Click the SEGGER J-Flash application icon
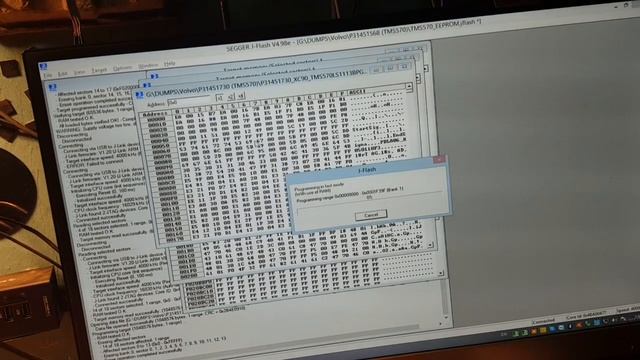The height and width of the screenshot is (360, 640). click(43, 67)
